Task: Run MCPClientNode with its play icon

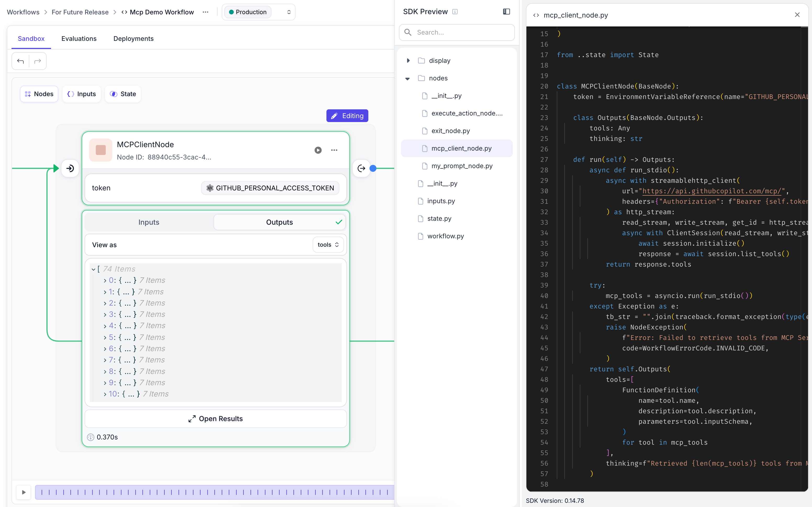Action: [318, 150]
